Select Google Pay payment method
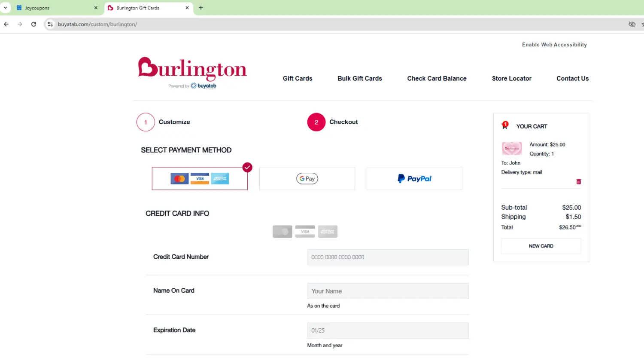Image resolution: width=644 pixels, height=361 pixels. pos(307,178)
